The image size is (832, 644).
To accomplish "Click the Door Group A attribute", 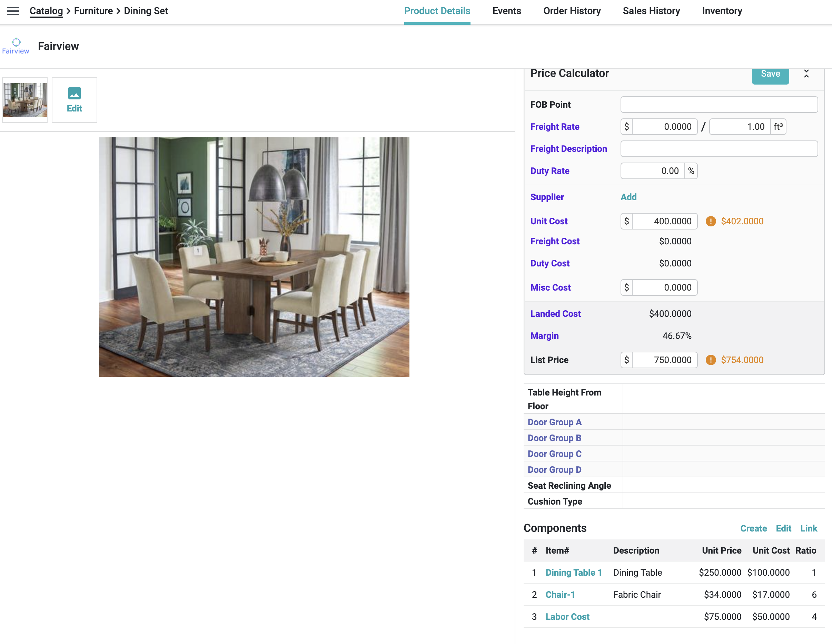I will pos(554,422).
